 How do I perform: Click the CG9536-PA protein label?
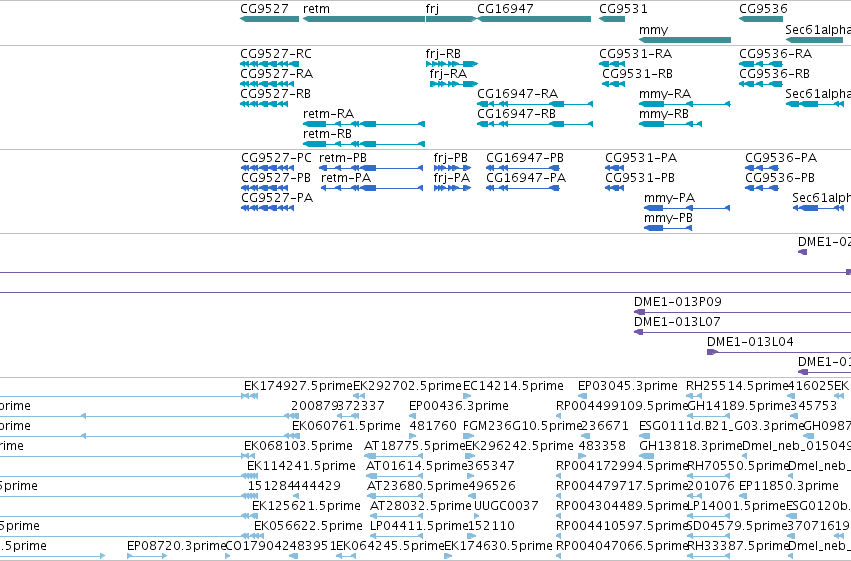pos(781,158)
